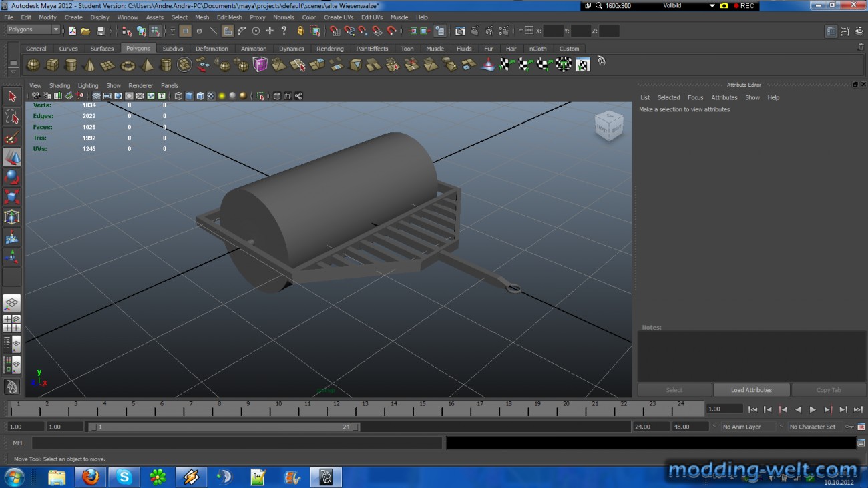The width and height of the screenshot is (868, 488).
Task: Click Load Attributes button
Action: (x=751, y=390)
